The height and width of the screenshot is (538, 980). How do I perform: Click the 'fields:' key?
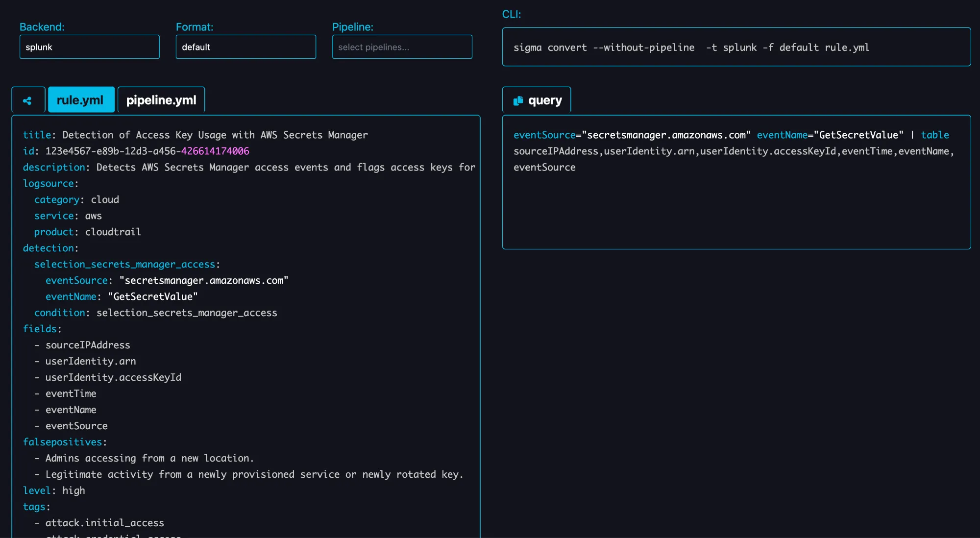[x=42, y=329]
